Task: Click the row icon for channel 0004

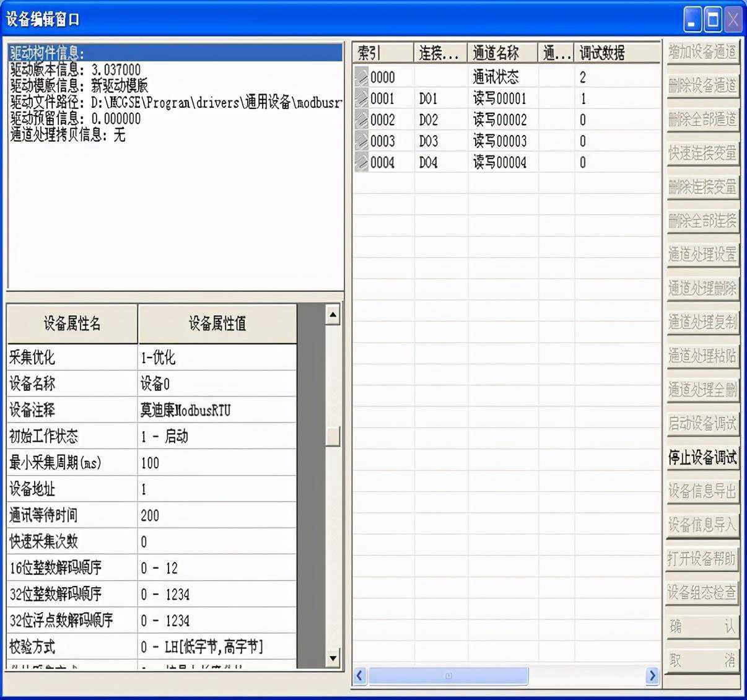Action: point(361,162)
